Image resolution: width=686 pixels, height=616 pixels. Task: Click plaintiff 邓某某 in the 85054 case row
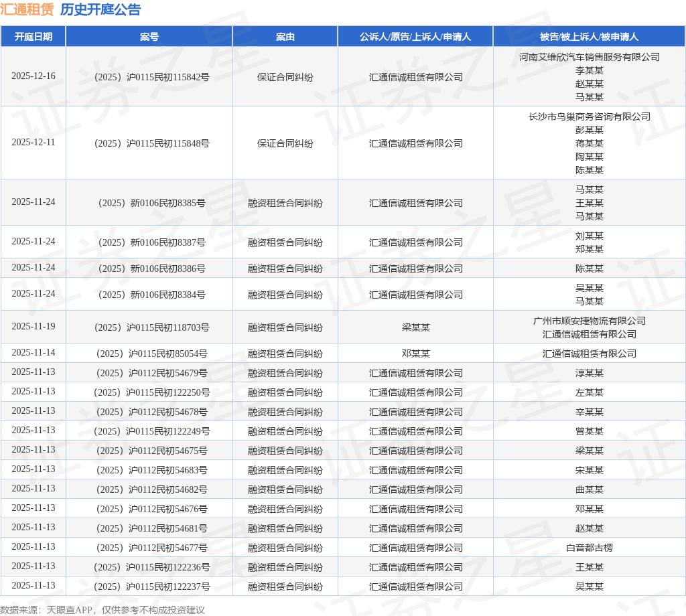coord(415,354)
